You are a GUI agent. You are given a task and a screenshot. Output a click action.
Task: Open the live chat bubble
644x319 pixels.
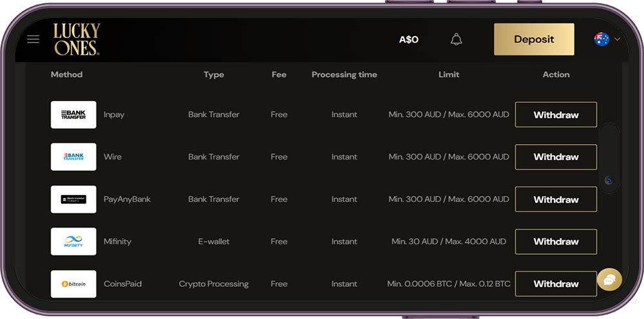(609, 280)
